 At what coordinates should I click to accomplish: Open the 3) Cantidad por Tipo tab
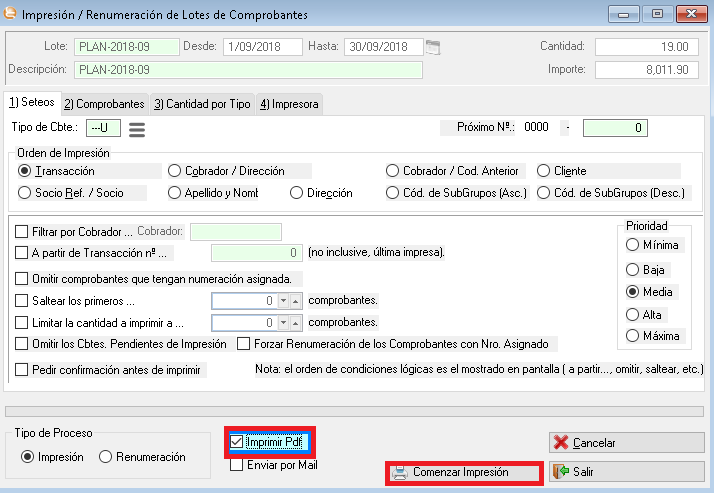click(x=201, y=104)
